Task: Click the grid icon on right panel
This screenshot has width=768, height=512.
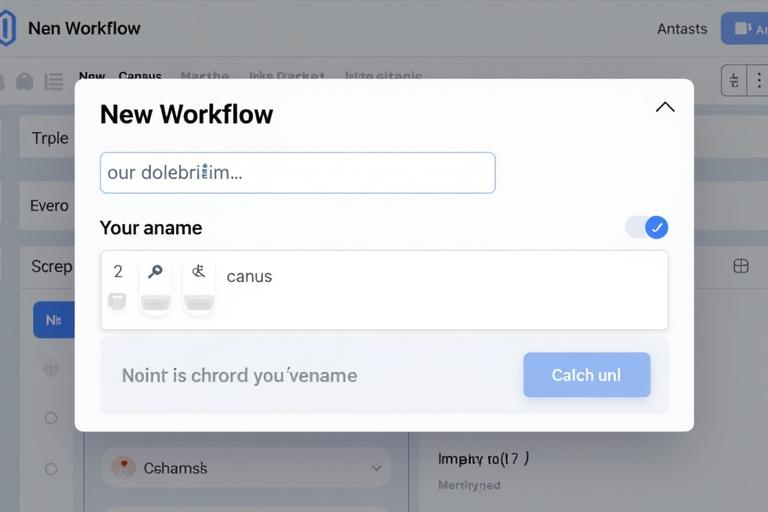Action: pos(741,266)
